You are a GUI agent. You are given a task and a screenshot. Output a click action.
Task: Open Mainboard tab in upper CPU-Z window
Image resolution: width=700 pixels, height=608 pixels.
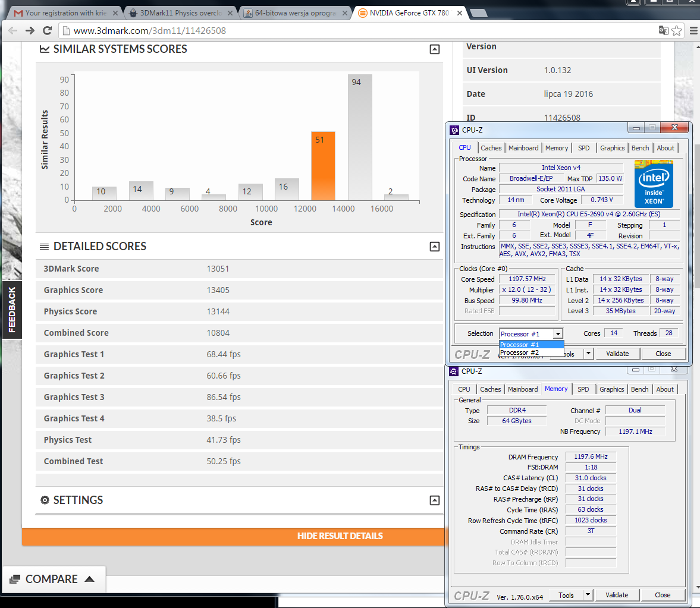pyautogui.click(x=523, y=147)
